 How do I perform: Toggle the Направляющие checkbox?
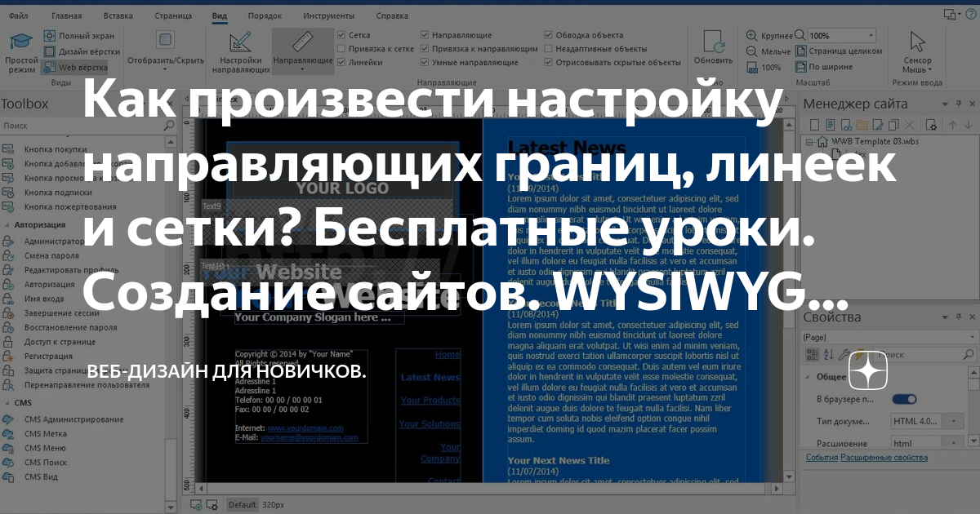(x=425, y=36)
